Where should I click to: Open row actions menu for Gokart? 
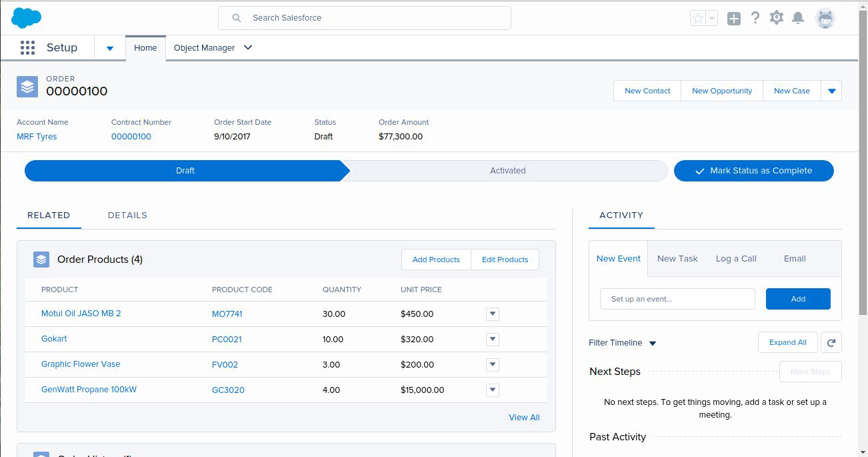point(493,339)
